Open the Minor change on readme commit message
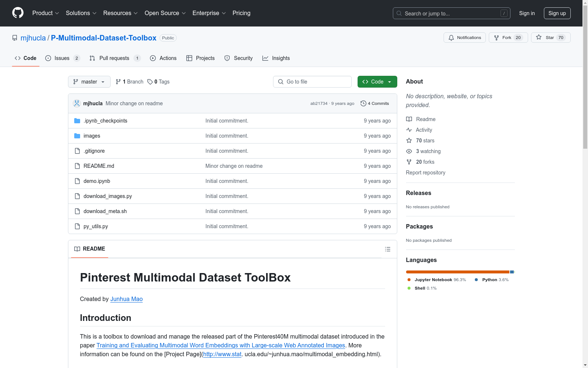Viewport: 588px width, 368px height. click(134, 103)
